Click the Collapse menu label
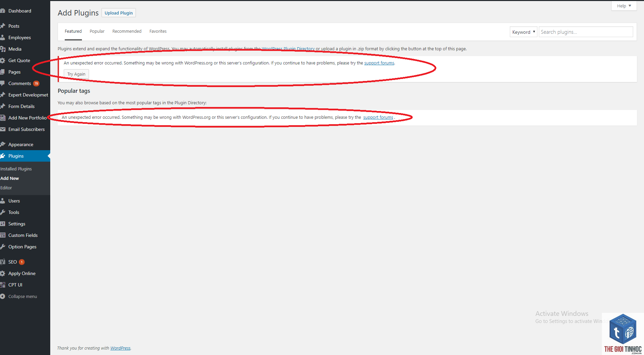Image resolution: width=644 pixels, height=355 pixels. 23,296
